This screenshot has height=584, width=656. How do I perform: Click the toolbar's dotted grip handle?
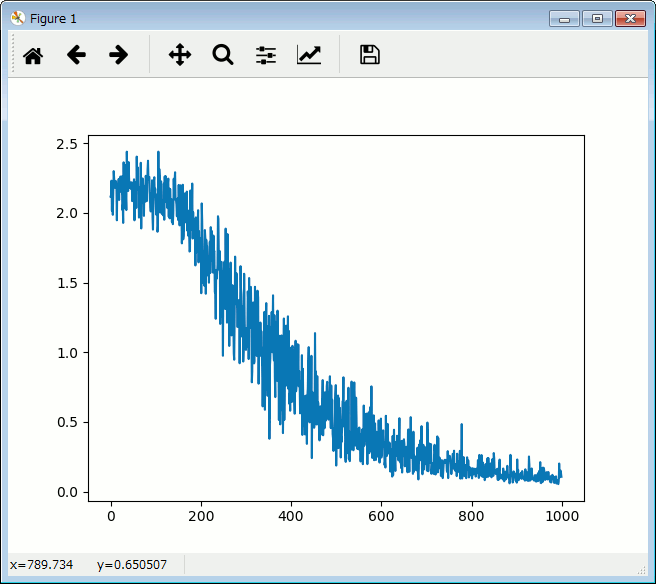(x=13, y=54)
